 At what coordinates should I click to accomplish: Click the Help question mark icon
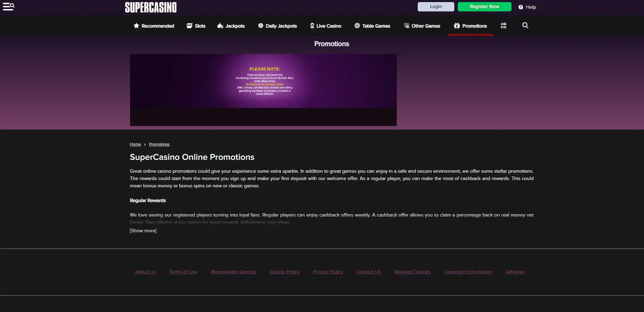click(521, 7)
